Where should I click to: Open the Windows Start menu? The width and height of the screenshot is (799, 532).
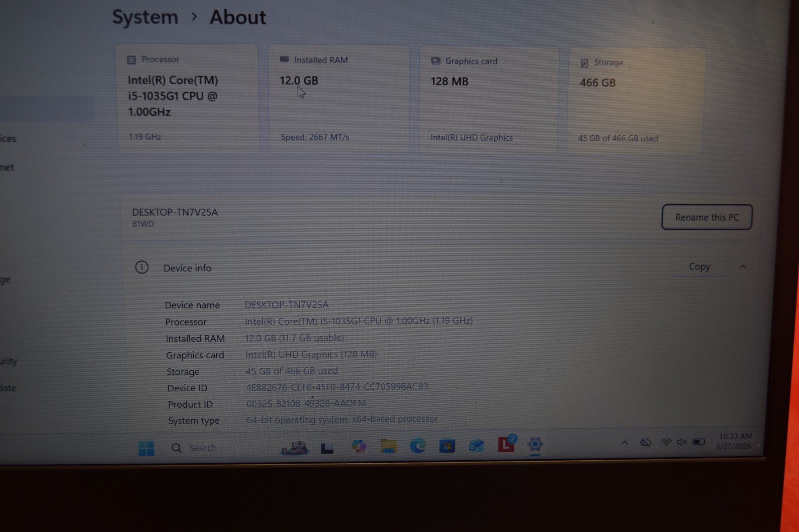point(146,448)
